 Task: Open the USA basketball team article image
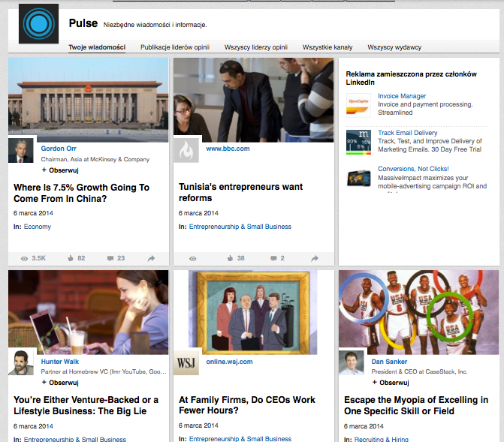point(418,312)
